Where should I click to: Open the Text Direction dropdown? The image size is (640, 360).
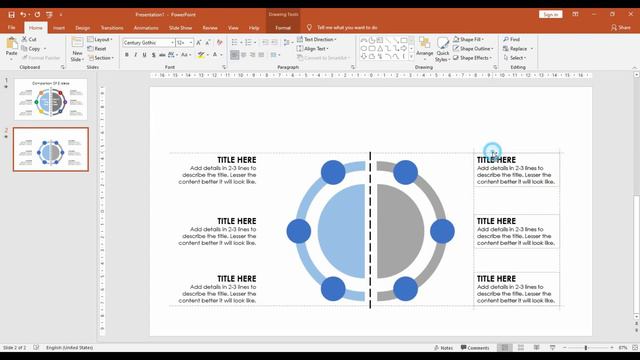pos(317,39)
